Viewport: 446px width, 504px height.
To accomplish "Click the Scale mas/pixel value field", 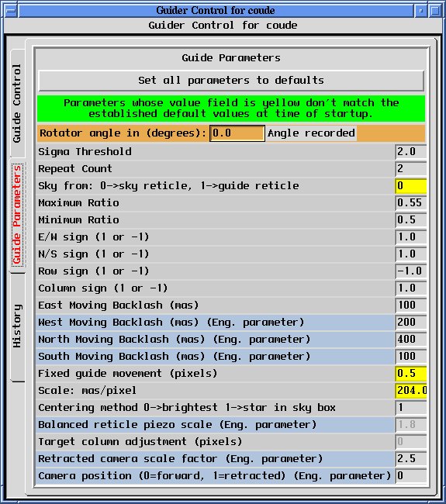I will [410, 390].
